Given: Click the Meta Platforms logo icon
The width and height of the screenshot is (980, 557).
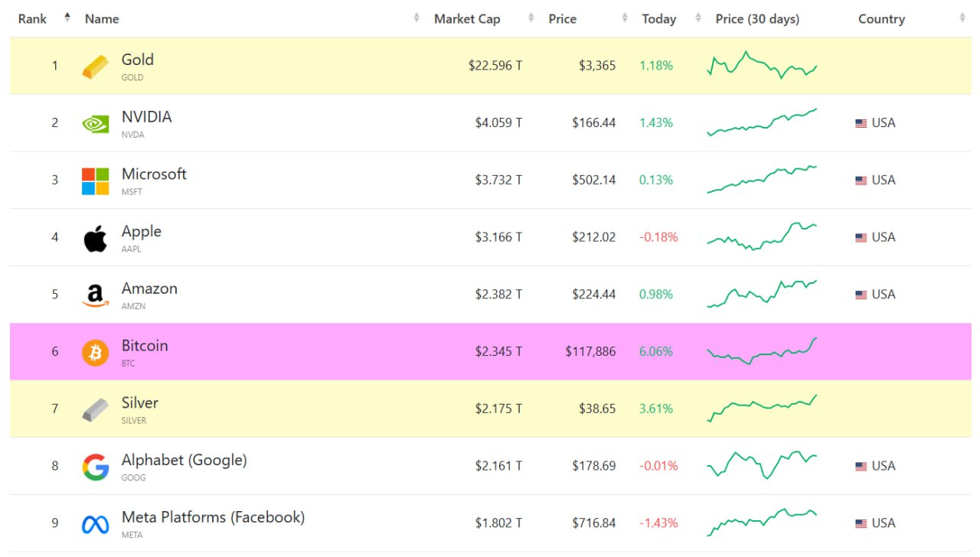Looking at the screenshot, I should pyautogui.click(x=96, y=524).
